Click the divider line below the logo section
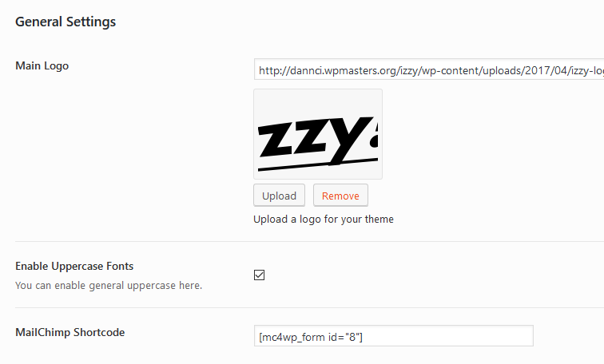 tap(304, 241)
